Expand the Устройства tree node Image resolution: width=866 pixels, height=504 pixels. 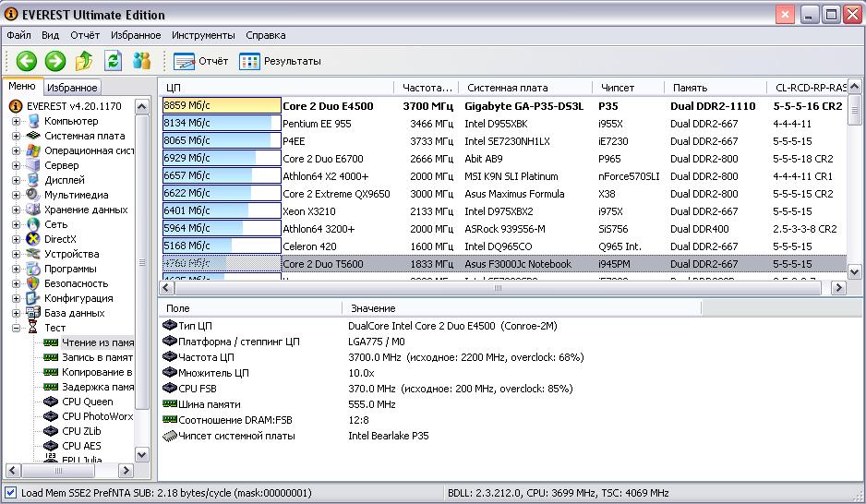(x=16, y=254)
